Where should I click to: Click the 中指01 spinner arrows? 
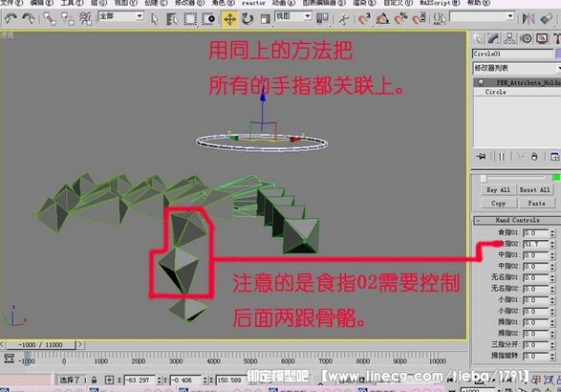pos(552,255)
